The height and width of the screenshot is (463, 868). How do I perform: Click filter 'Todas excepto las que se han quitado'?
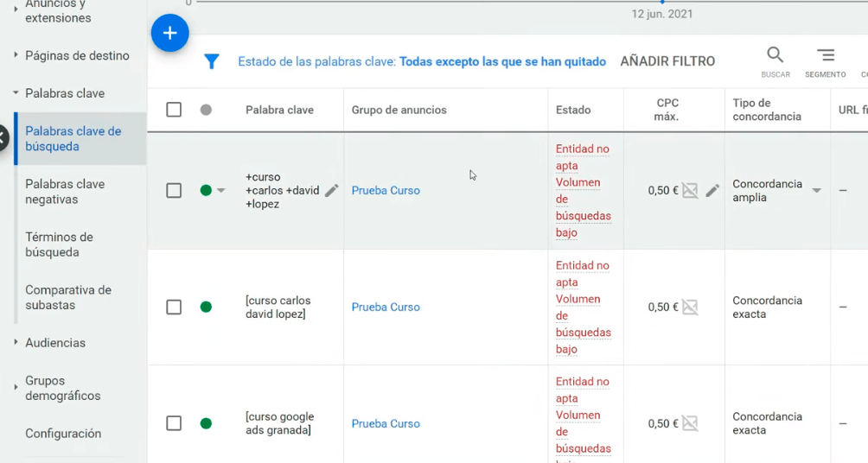click(502, 61)
